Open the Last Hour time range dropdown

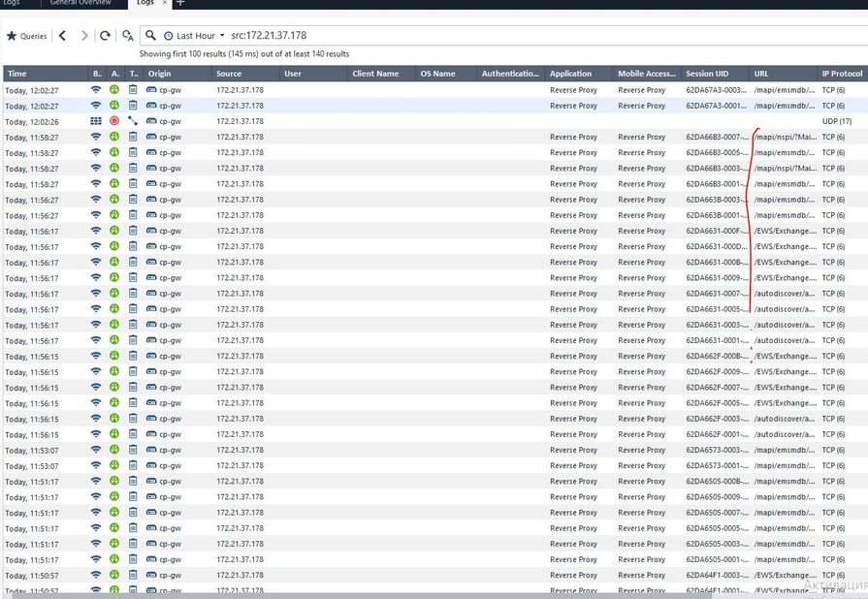click(x=194, y=36)
